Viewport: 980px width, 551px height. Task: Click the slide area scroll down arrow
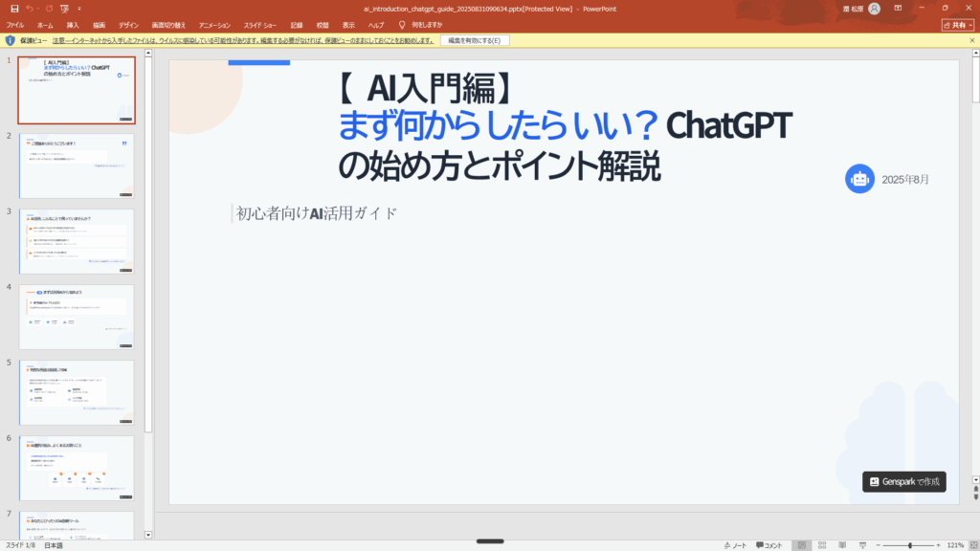(975, 480)
